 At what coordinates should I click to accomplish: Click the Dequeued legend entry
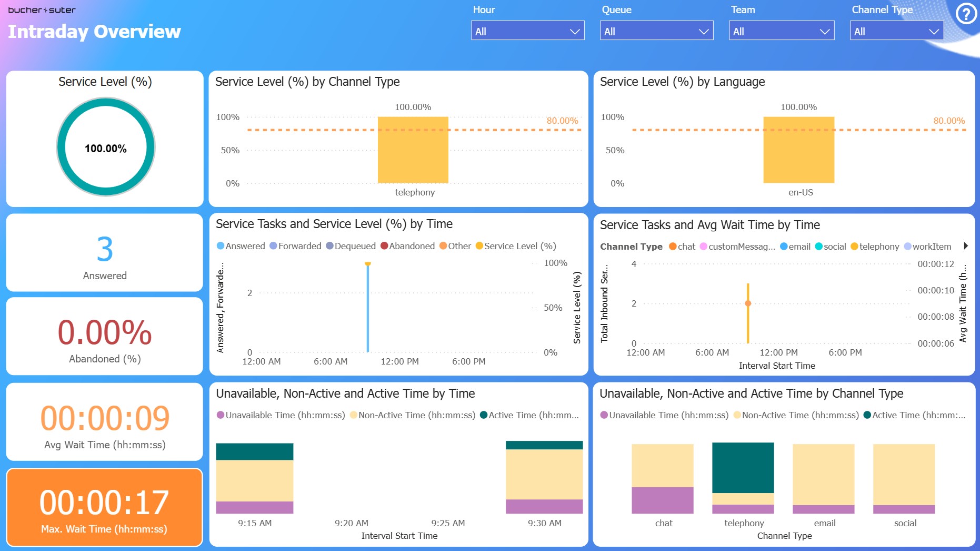tap(351, 246)
